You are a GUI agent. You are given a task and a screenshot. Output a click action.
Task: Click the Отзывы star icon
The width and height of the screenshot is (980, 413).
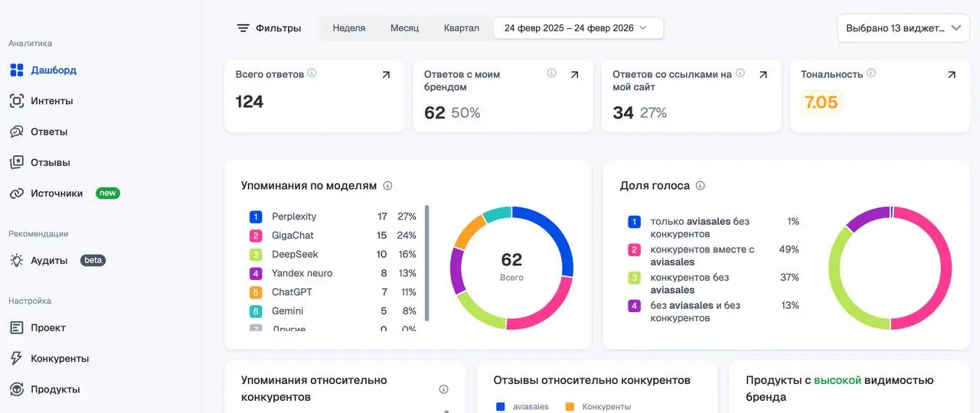tap(17, 162)
